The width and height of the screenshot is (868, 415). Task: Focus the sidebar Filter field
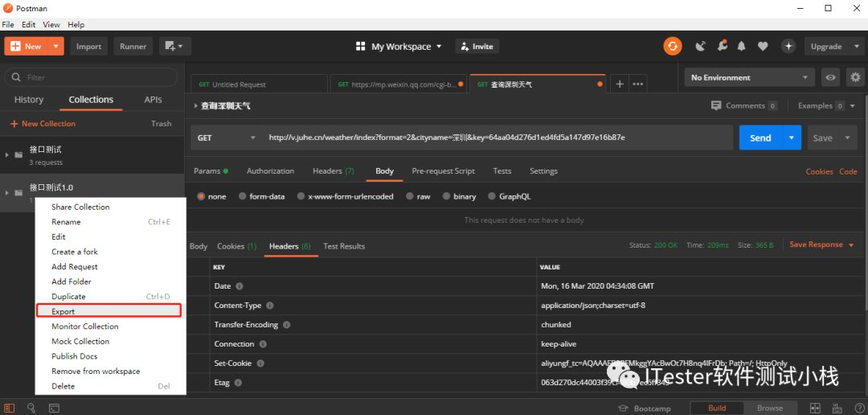point(91,77)
